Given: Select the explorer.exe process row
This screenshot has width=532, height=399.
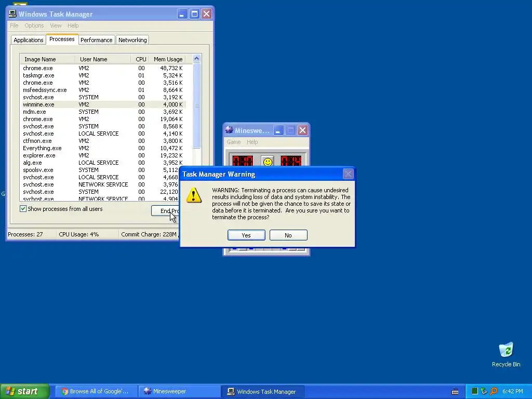Looking at the screenshot, I should click(x=103, y=155).
